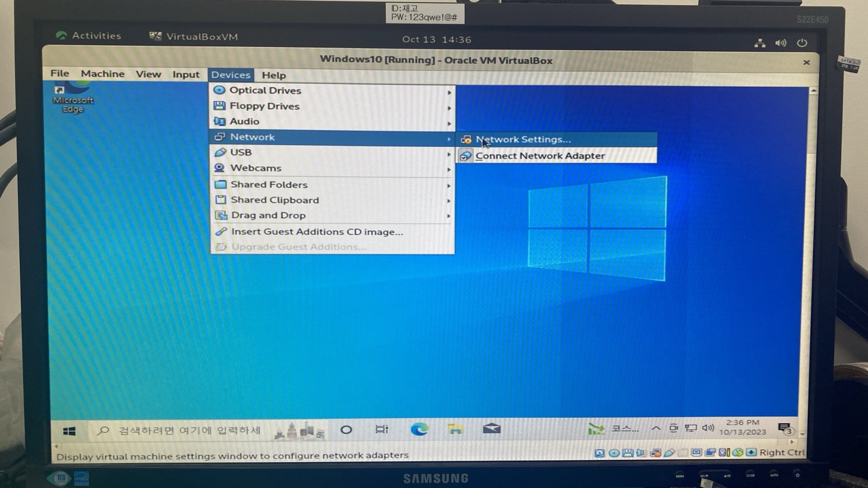Open the Shared Folders submenu

click(x=332, y=185)
